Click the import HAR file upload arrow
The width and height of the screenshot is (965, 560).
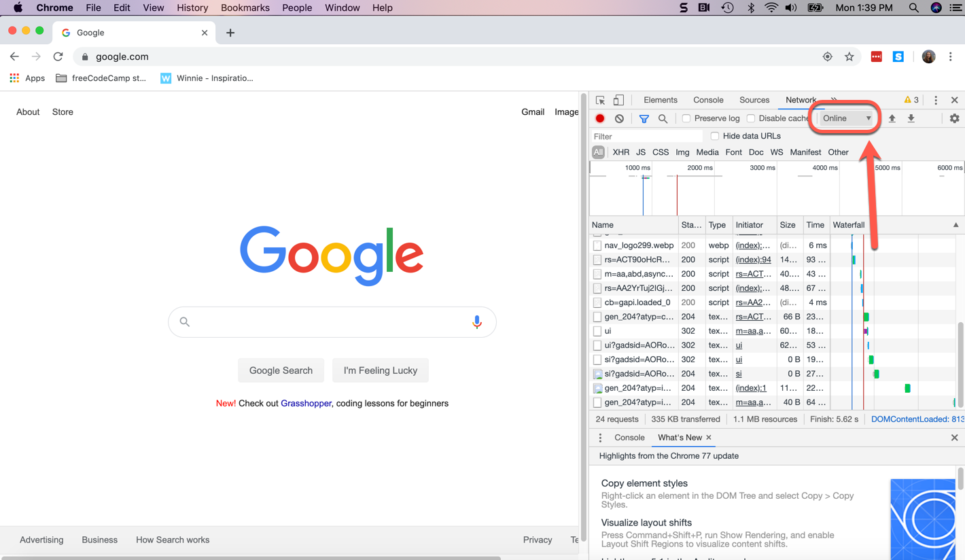[892, 118]
